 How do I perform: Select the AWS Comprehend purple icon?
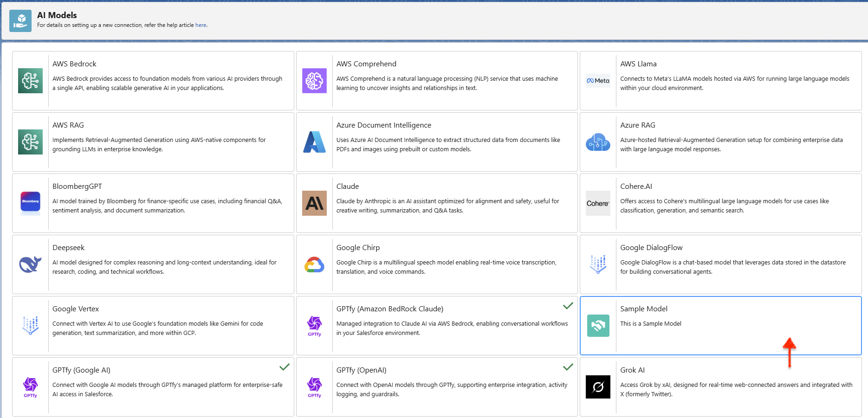coord(314,81)
